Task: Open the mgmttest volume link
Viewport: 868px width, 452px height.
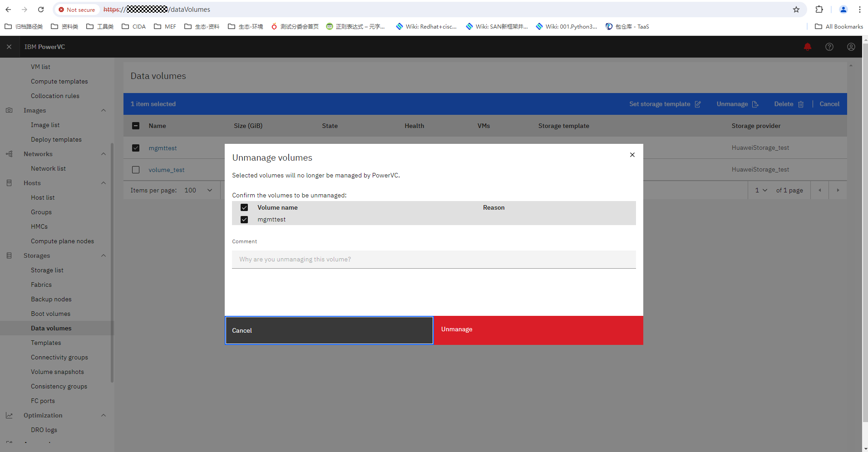Action: click(x=163, y=148)
